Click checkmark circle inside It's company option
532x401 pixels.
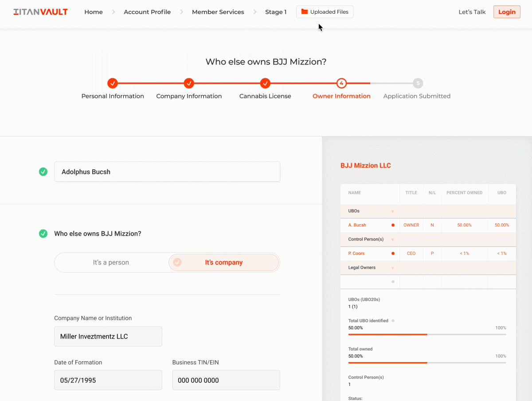(177, 262)
